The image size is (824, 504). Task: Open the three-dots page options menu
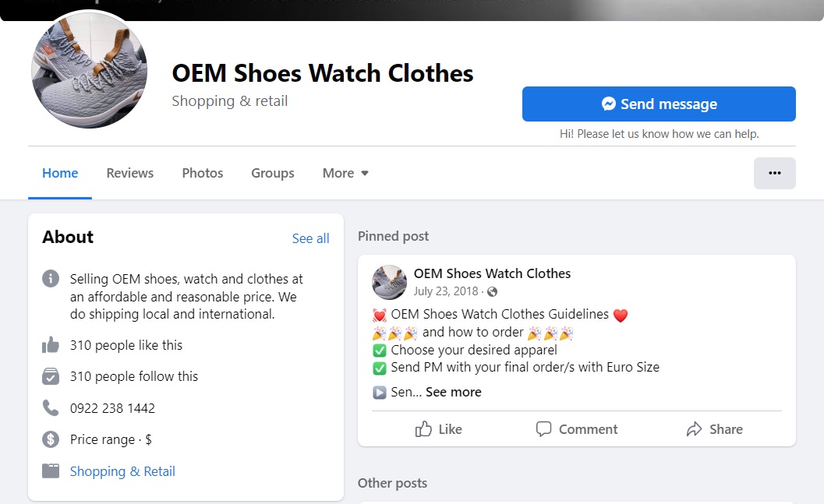774,173
